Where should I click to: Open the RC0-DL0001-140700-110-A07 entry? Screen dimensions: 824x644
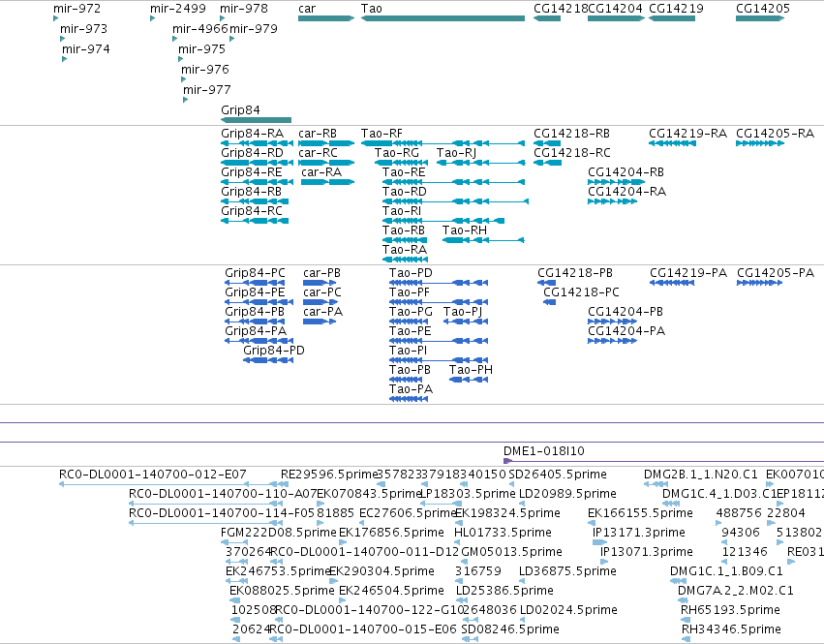point(223,494)
